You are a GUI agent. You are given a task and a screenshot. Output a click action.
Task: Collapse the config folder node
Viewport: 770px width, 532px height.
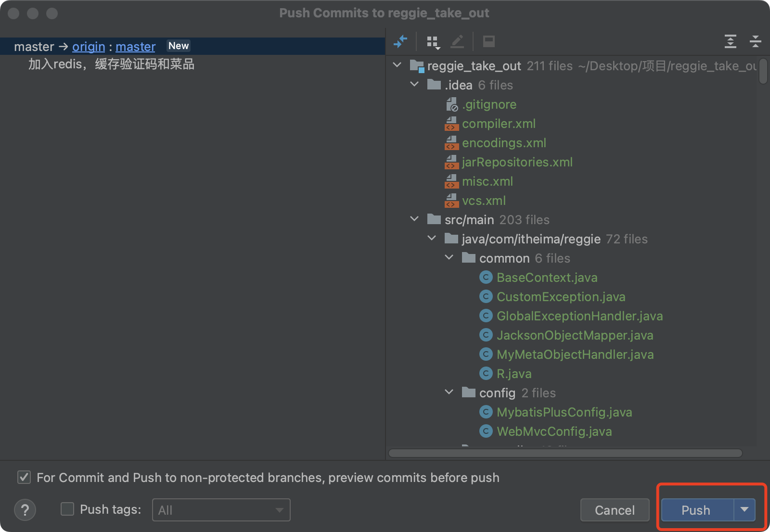[x=449, y=393]
